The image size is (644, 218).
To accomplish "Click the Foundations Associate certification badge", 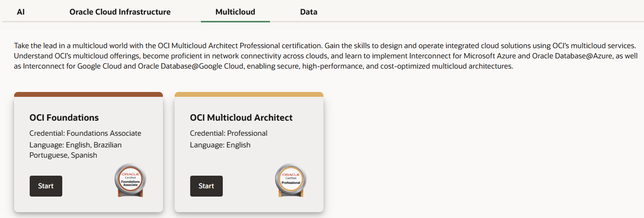I will pyautogui.click(x=130, y=181).
